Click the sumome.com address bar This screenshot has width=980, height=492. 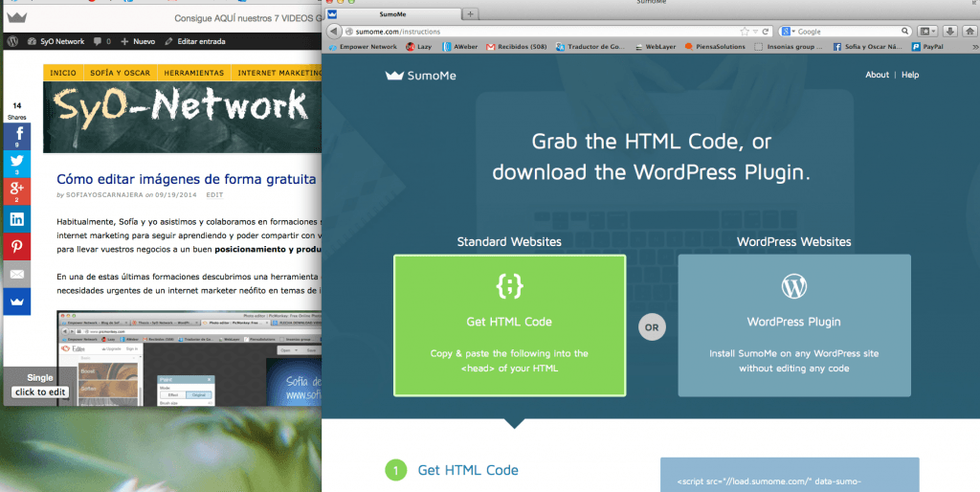(543, 32)
